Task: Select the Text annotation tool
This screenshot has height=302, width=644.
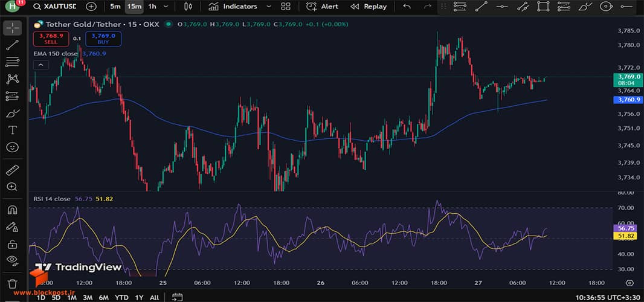Action: (x=12, y=130)
